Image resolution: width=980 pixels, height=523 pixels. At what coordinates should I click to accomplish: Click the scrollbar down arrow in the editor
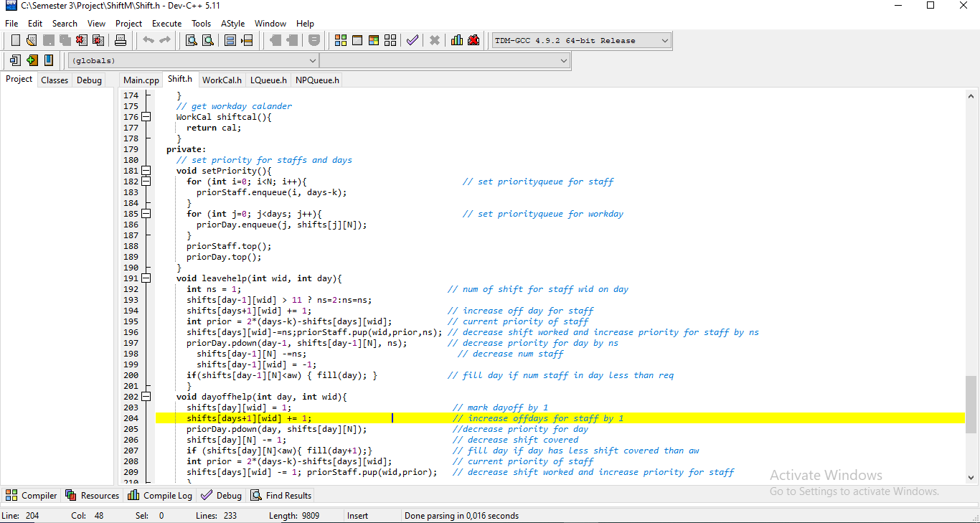971,477
